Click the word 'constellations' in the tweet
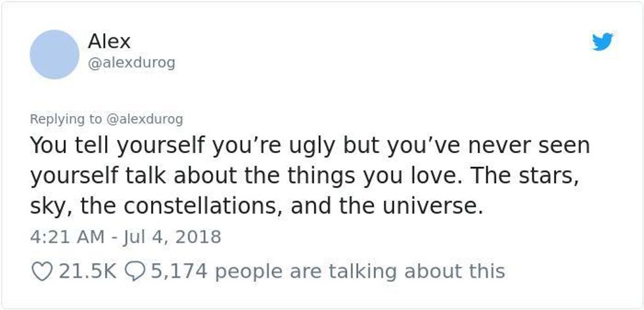Viewport: 644px width, 310px height. (203, 206)
